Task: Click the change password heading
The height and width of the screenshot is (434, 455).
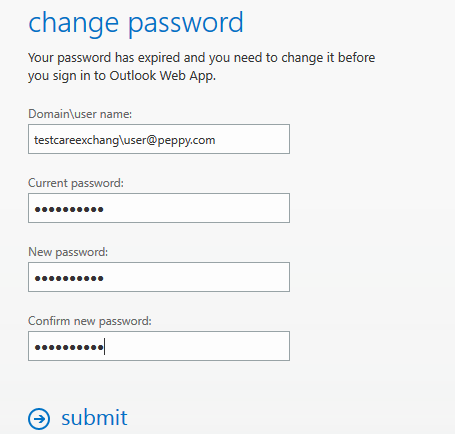Action: pos(136,23)
